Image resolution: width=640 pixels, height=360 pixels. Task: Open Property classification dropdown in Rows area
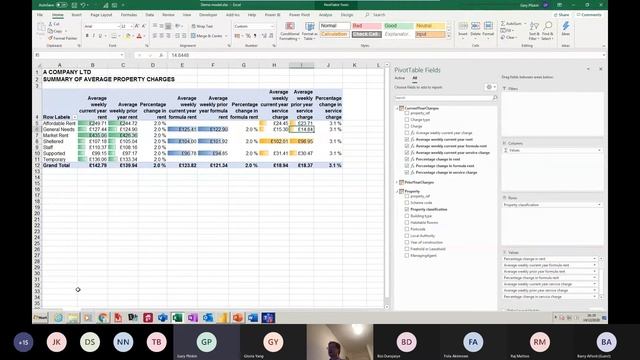pyautogui.click(x=599, y=205)
